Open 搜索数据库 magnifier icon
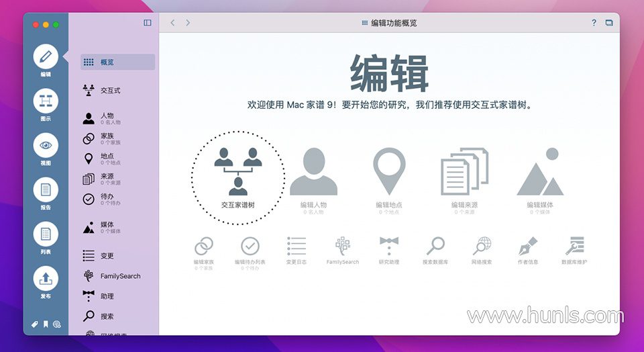Image resolution: width=644 pixels, height=352 pixels. pyautogui.click(x=435, y=251)
